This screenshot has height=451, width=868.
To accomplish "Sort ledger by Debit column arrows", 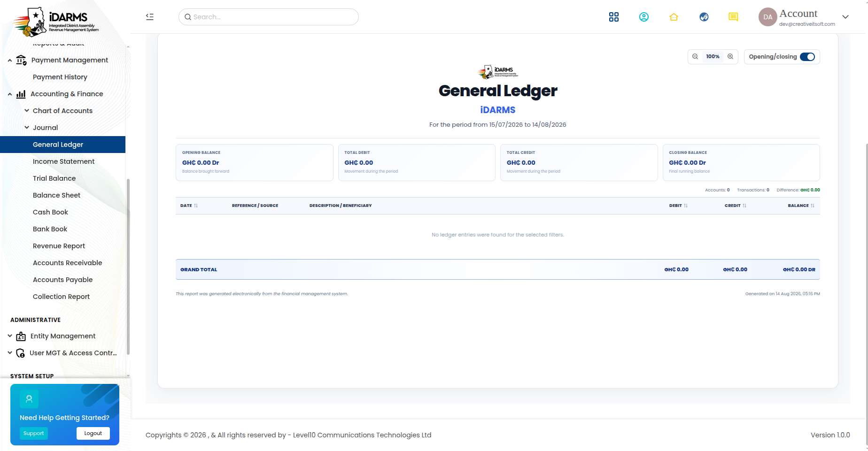I will point(686,206).
